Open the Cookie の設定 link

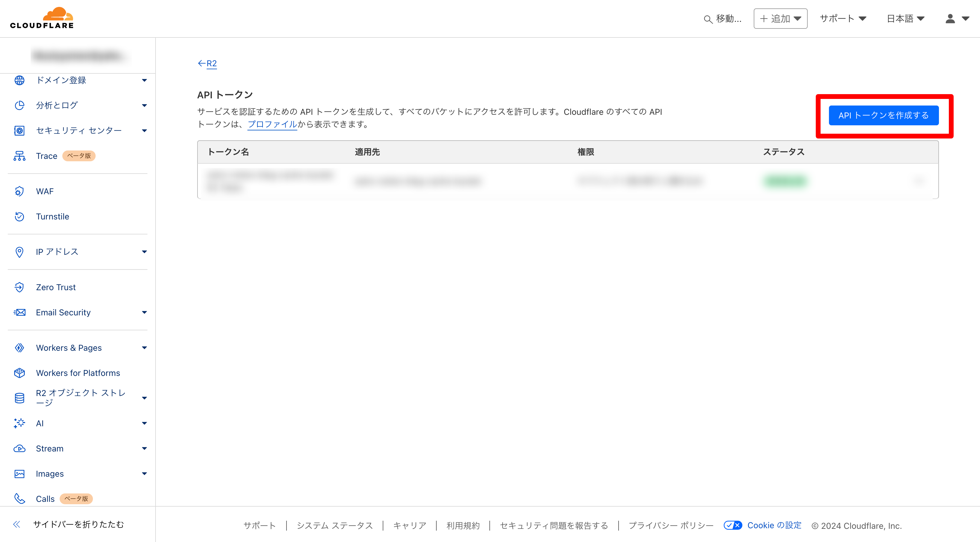[774, 526]
